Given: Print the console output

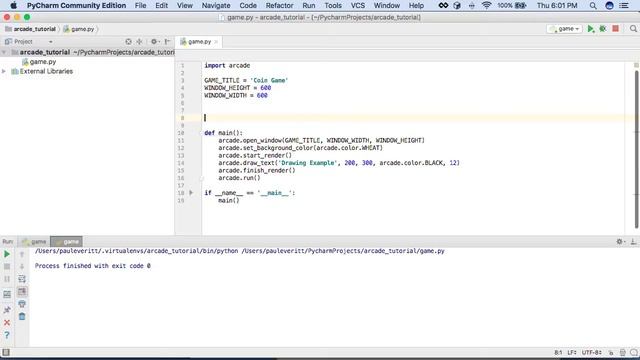Looking at the screenshot, I should [22, 304].
